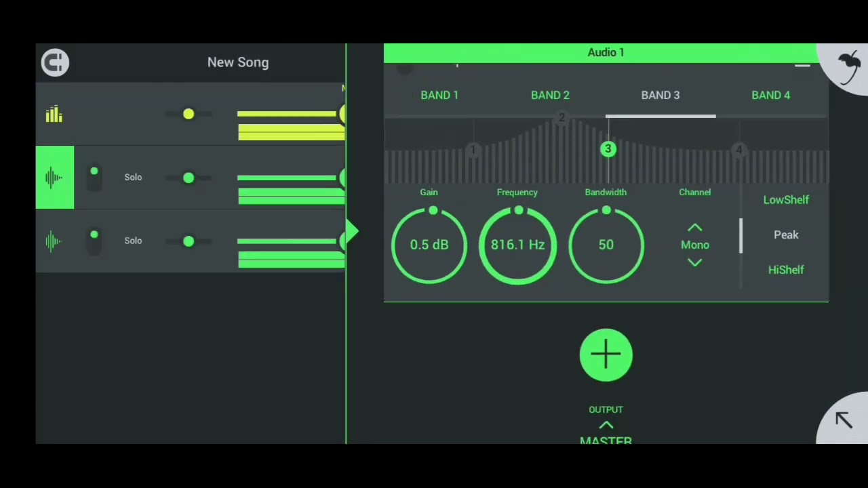Select EQ node 3 on the graph
Image resolution: width=868 pixels, height=488 pixels.
pos(608,149)
